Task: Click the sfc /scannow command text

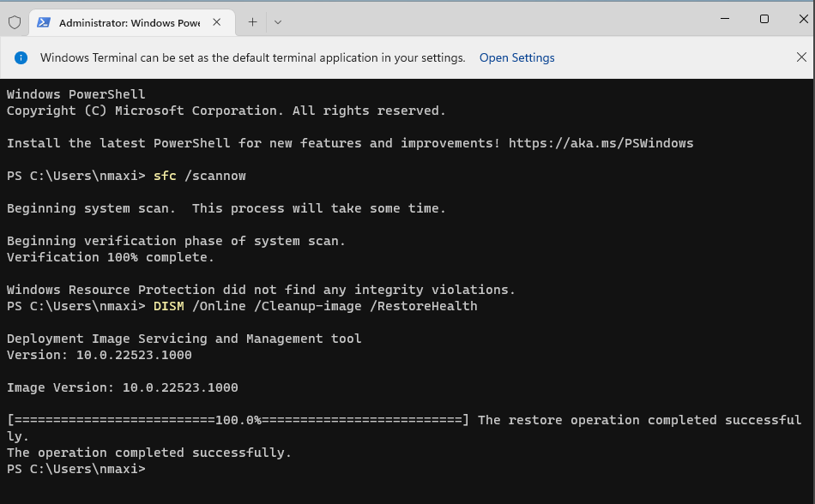Action: coord(199,176)
